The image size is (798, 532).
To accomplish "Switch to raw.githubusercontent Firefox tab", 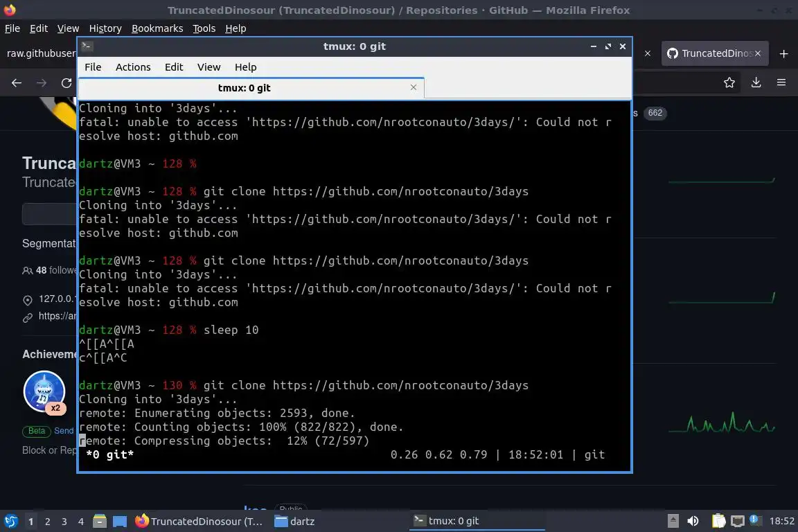I will click(x=39, y=53).
